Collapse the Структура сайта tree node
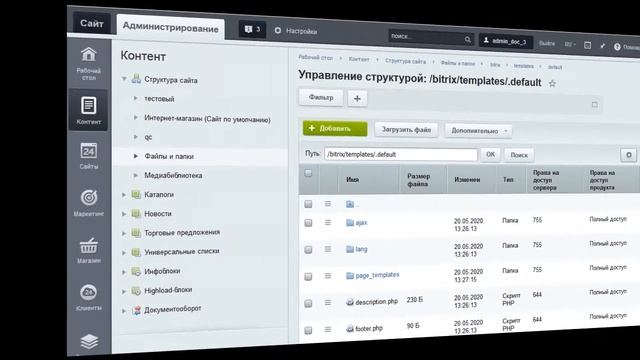640x360 pixels. (x=124, y=79)
